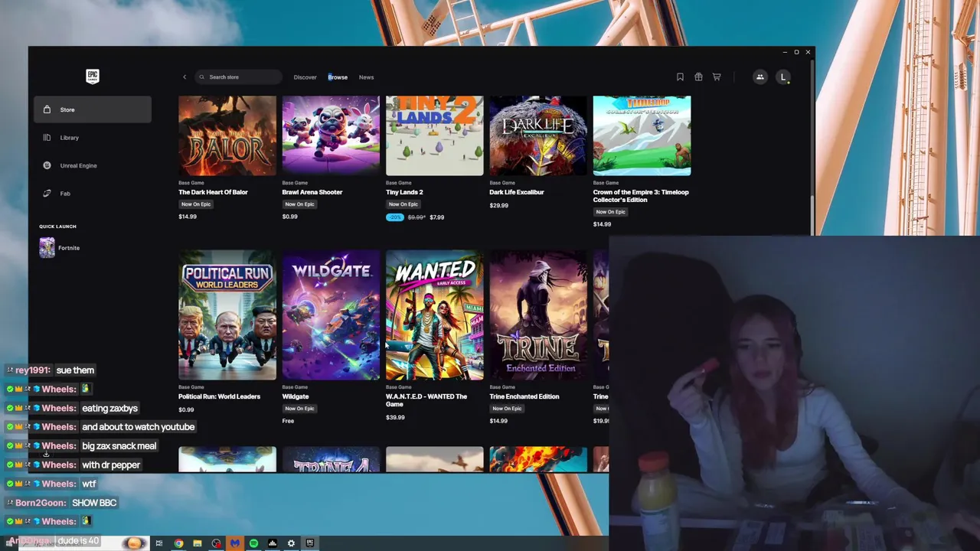Open Trine Enchanted Edition cover art
The width and height of the screenshot is (980, 551).
(538, 315)
